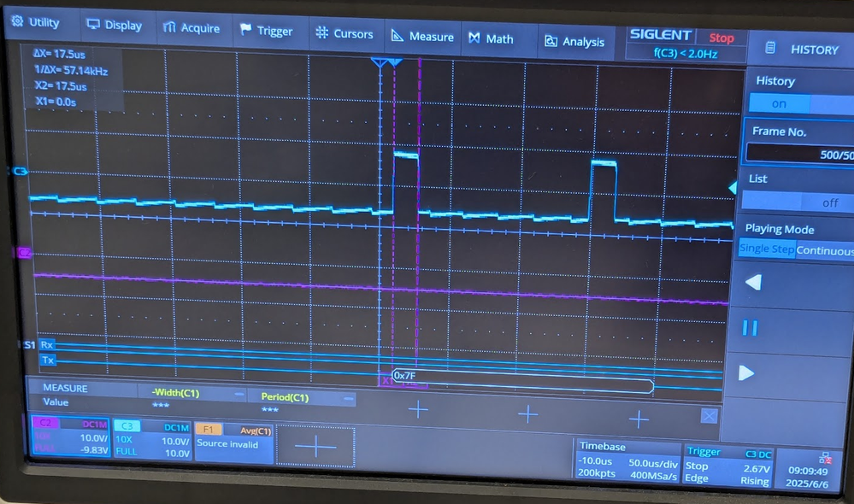Add measurement in first empty plus slot
The height and width of the screenshot is (504, 854).
(418, 410)
